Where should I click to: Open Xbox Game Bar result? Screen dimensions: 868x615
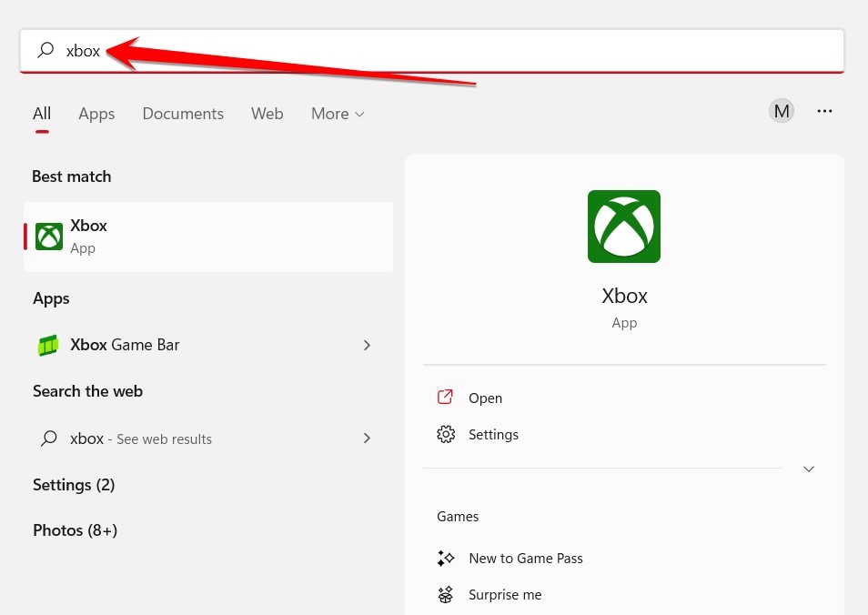coord(208,345)
